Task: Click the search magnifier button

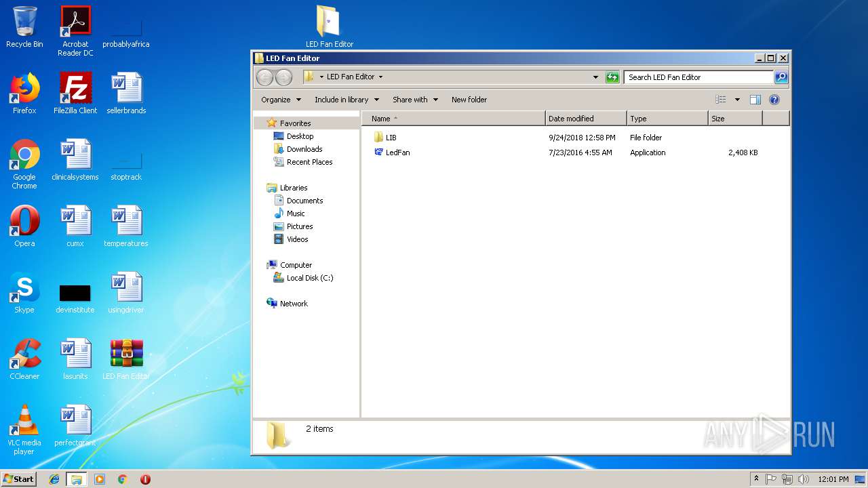Action: 781,77
